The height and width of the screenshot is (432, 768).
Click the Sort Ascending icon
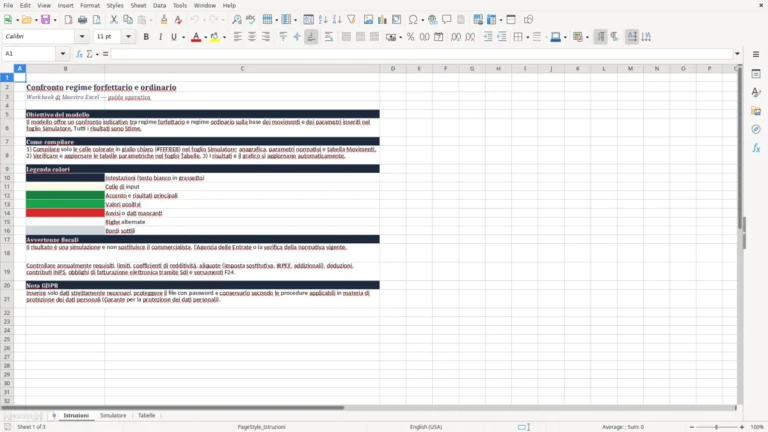point(323,20)
